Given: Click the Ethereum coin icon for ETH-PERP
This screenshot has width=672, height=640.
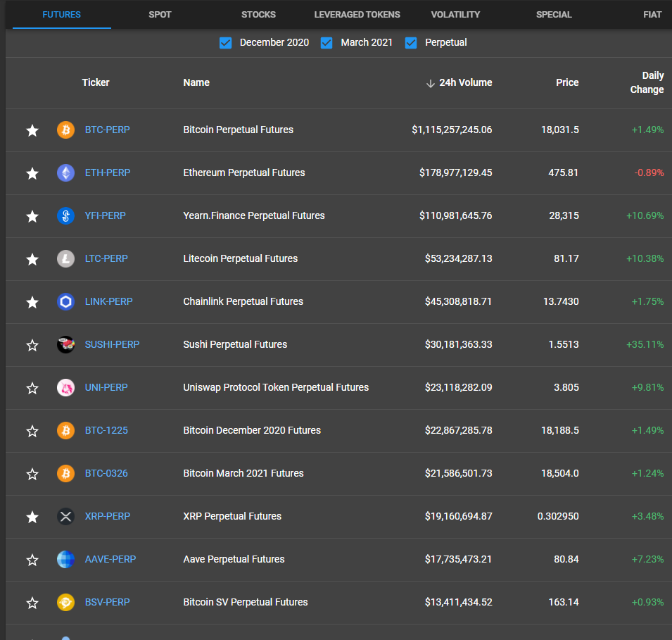Looking at the screenshot, I should (65, 173).
